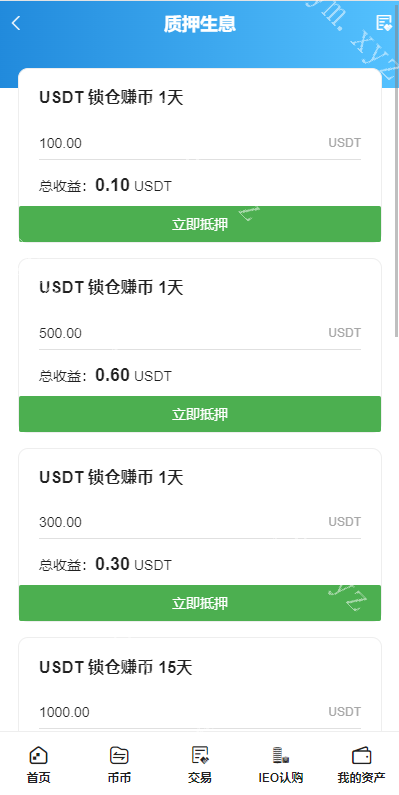Image resolution: width=399 pixels, height=795 pixels.
Task: Switch to the IEO认购 tab label
Action: click(280, 777)
